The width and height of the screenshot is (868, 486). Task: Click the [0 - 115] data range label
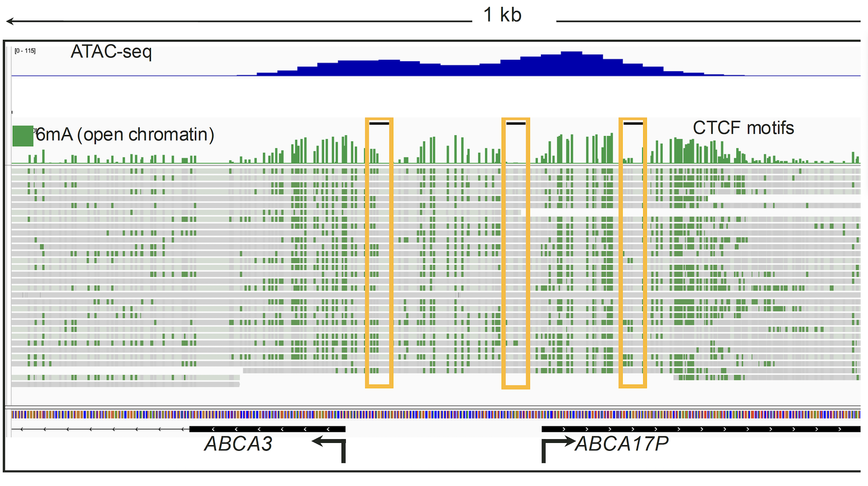point(25,51)
